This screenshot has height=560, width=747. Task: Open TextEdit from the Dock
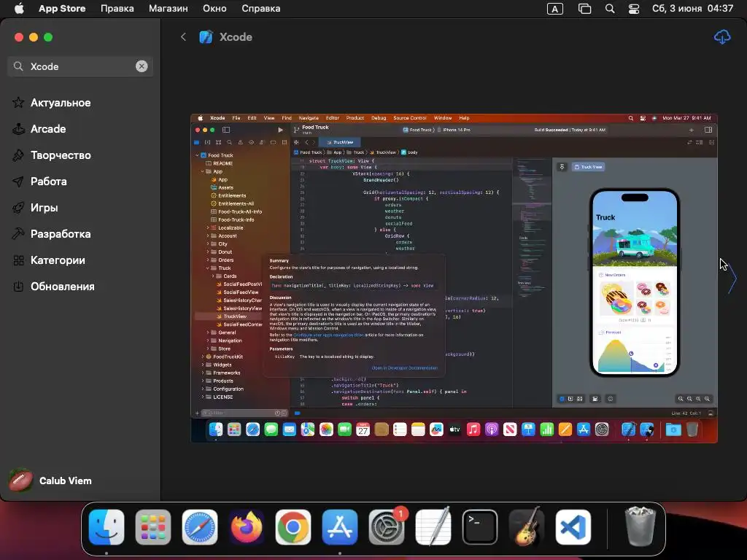[433, 527]
